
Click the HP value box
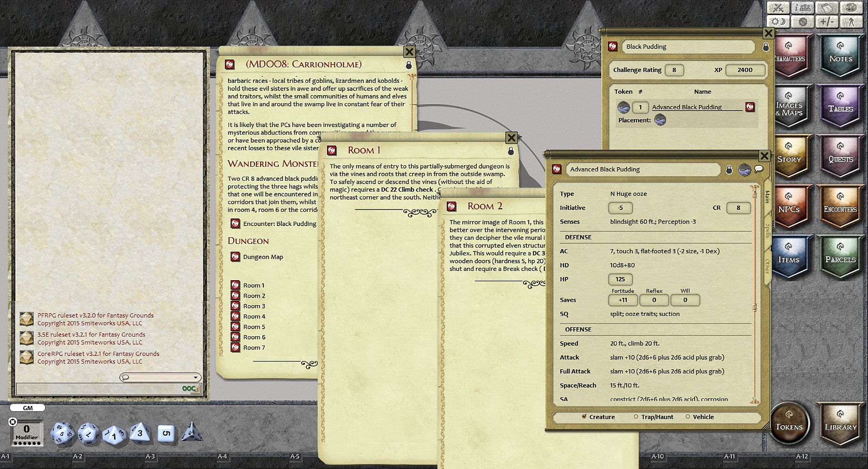[620, 279]
